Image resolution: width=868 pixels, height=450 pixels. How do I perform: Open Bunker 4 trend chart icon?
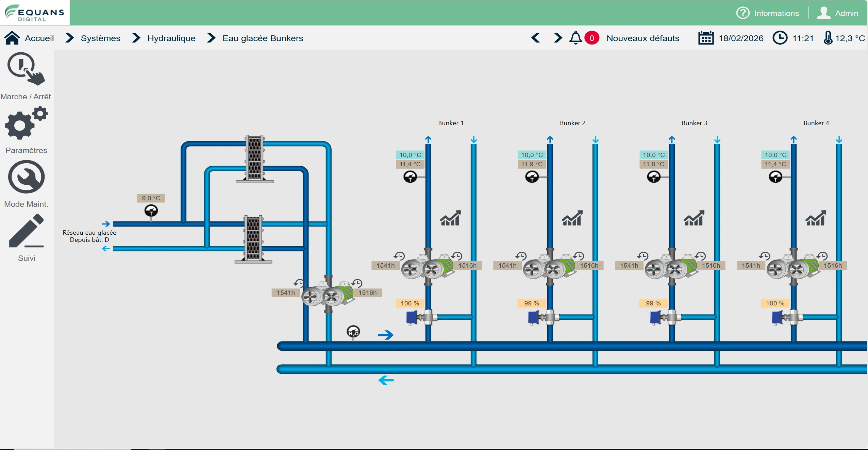click(816, 218)
